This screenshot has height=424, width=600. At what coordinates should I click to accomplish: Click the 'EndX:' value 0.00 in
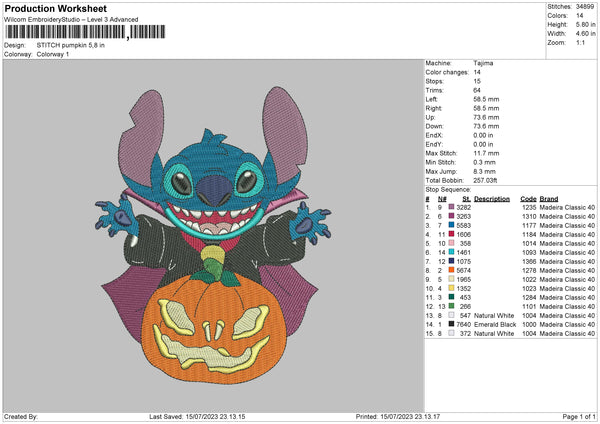[483, 135]
